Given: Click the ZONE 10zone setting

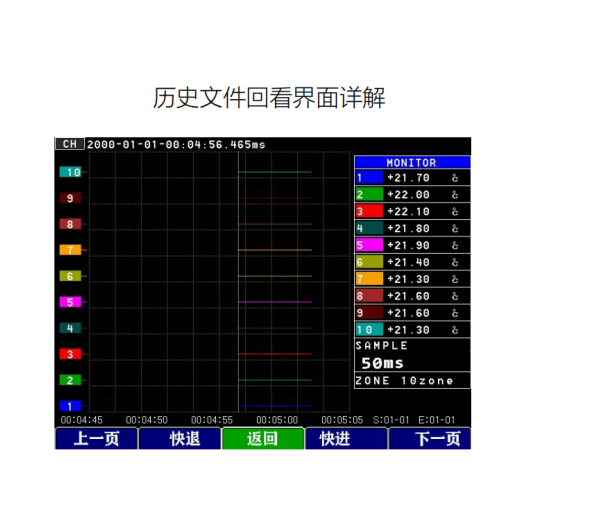Looking at the screenshot, I should 412,381.
